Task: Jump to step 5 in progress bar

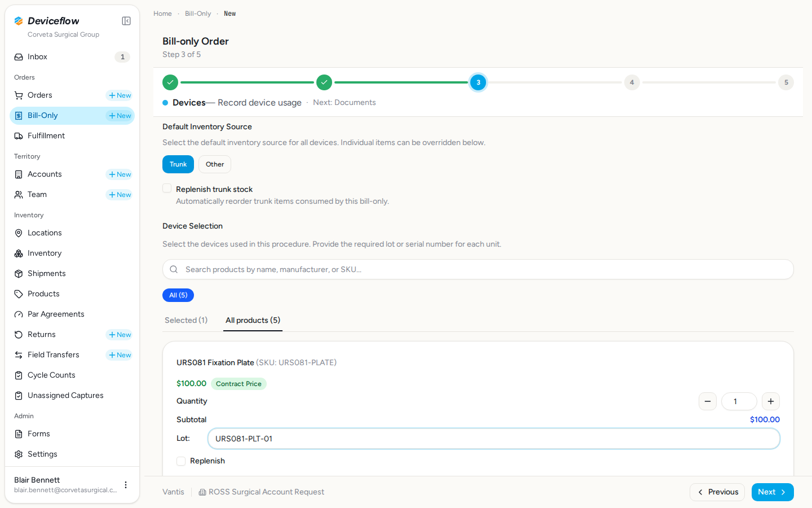Action: click(x=786, y=82)
